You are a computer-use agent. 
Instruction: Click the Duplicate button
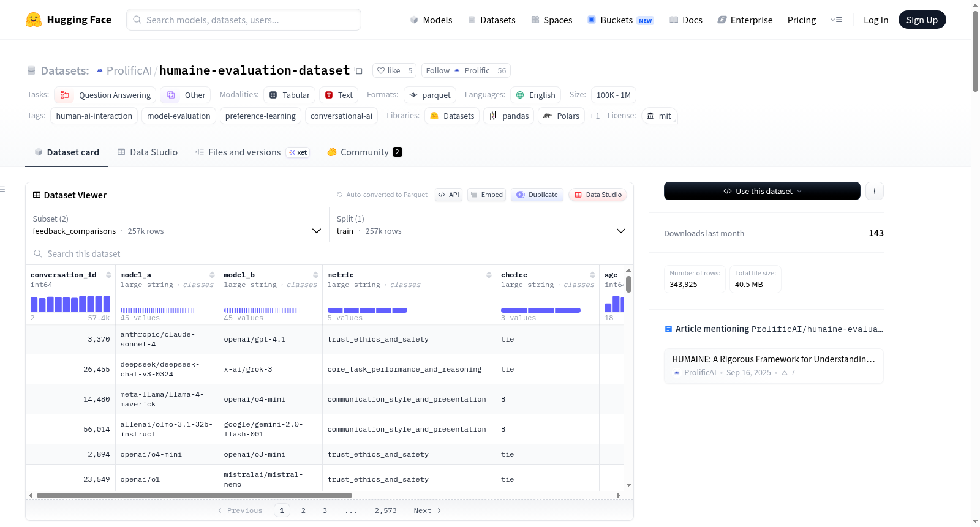click(x=537, y=195)
